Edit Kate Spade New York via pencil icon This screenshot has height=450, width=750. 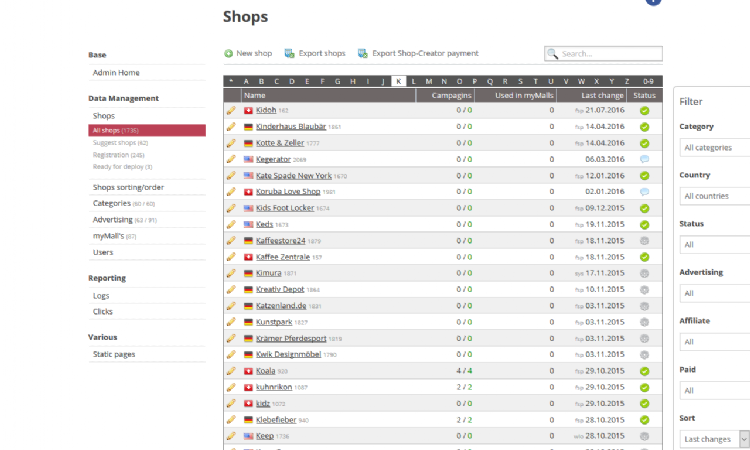click(231, 176)
